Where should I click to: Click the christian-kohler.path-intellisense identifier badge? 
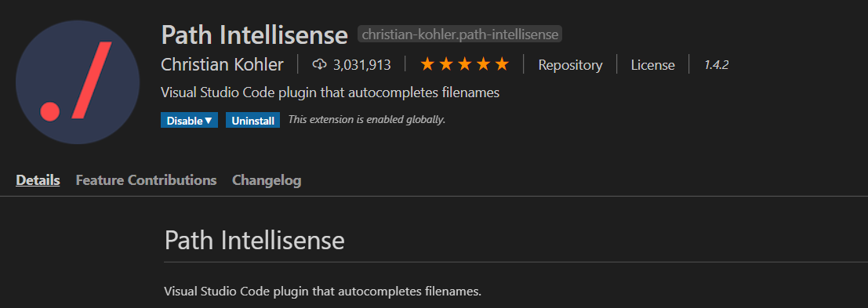(x=460, y=34)
